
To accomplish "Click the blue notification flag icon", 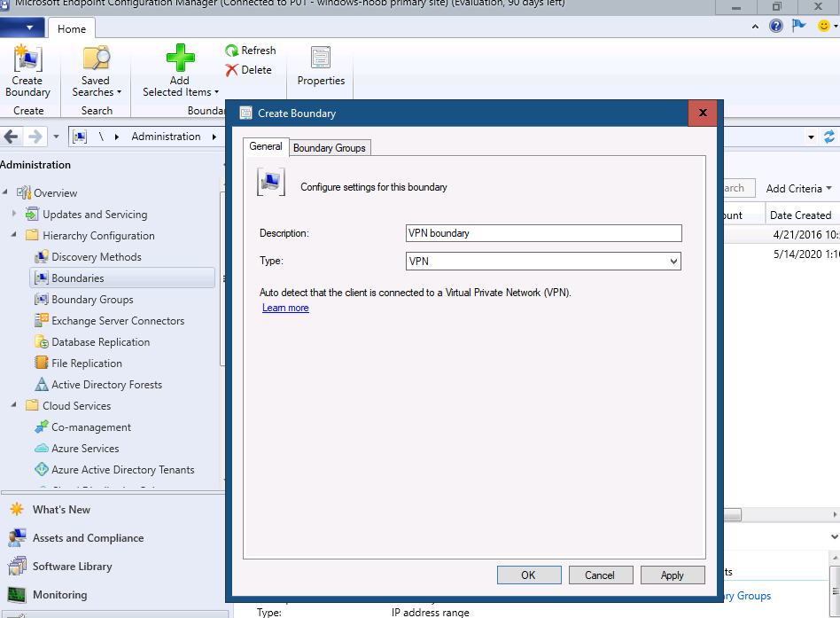I will [798, 25].
